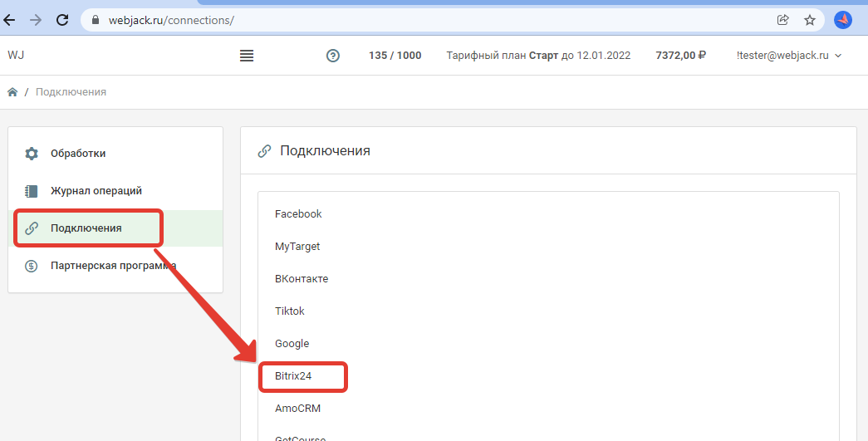Viewport: 868px width, 441px height.
Task: Click the gear icon beside Обработки
Action: 32,154
